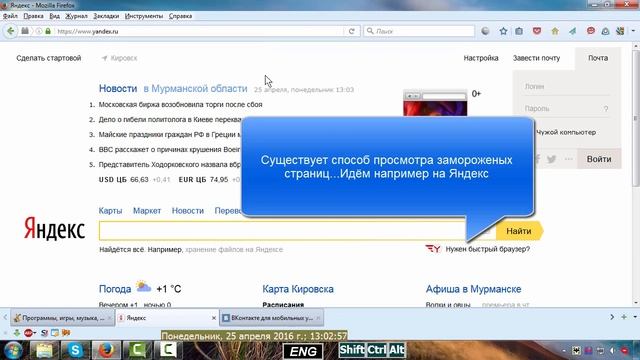
Task: Go back using the browser back arrow
Action: coord(11,31)
